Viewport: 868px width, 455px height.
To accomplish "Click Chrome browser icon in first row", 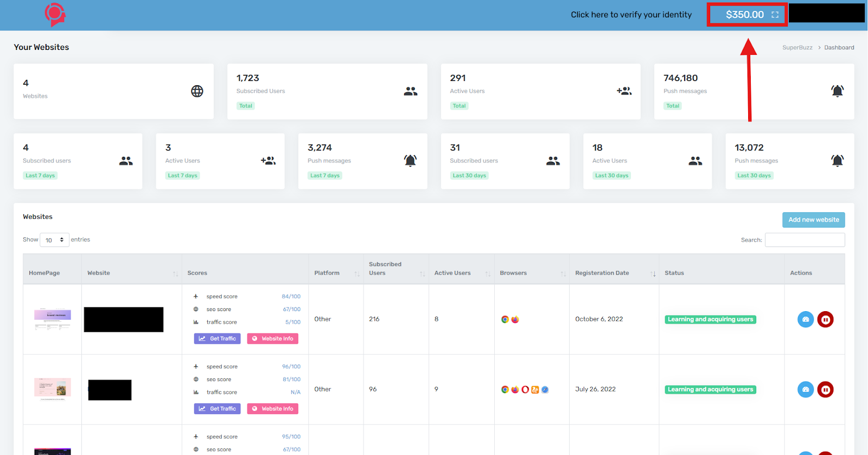I will click(x=505, y=319).
